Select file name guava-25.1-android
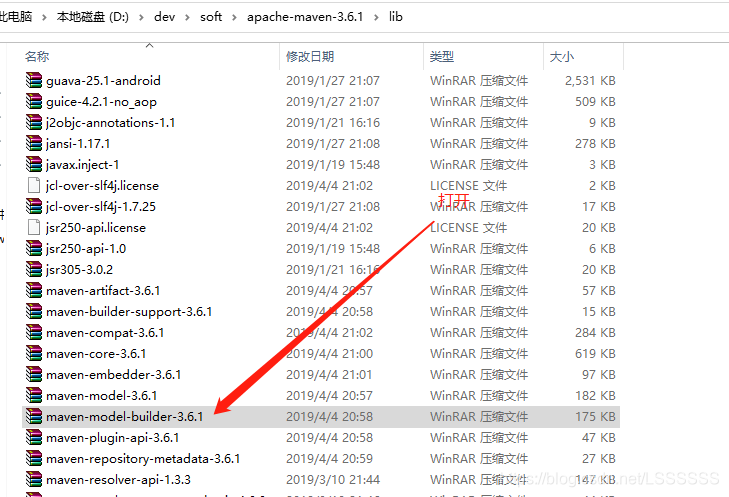 click(x=103, y=81)
